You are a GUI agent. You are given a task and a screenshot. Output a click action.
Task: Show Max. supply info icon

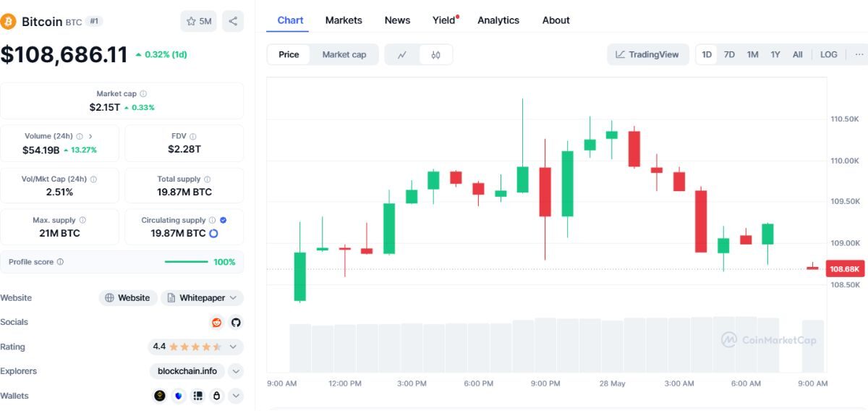coord(82,220)
